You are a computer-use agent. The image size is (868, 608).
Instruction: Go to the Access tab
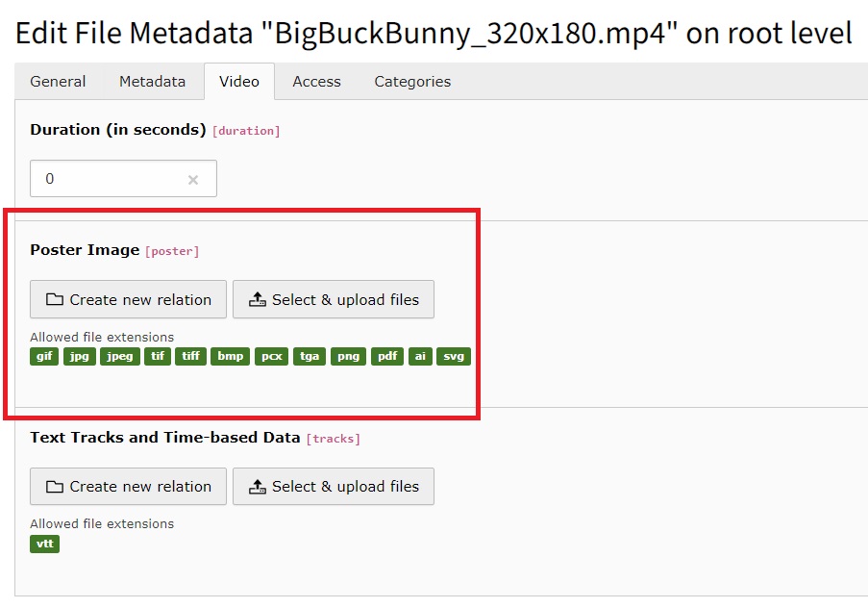[x=316, y=82]
